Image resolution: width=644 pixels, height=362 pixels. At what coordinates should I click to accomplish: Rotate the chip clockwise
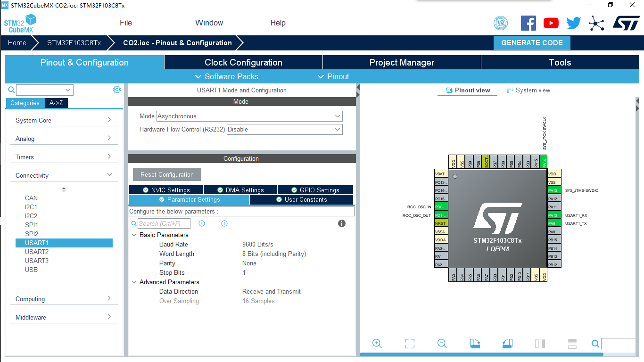pos(475,344)
